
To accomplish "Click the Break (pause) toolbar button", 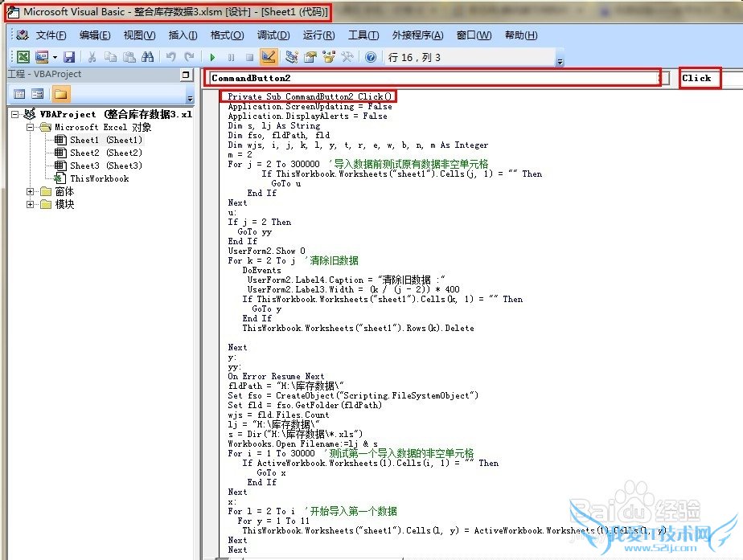I will tap(231, 57).
